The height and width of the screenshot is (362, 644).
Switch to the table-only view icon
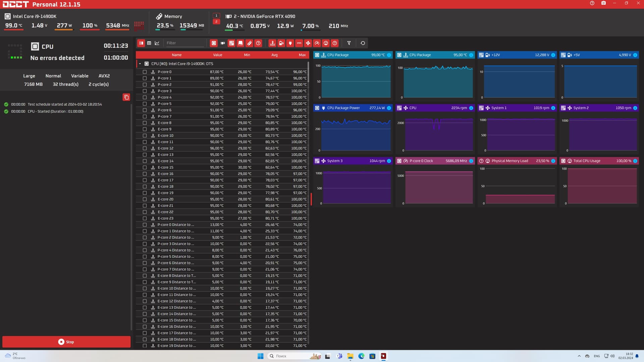click(149, 43)
